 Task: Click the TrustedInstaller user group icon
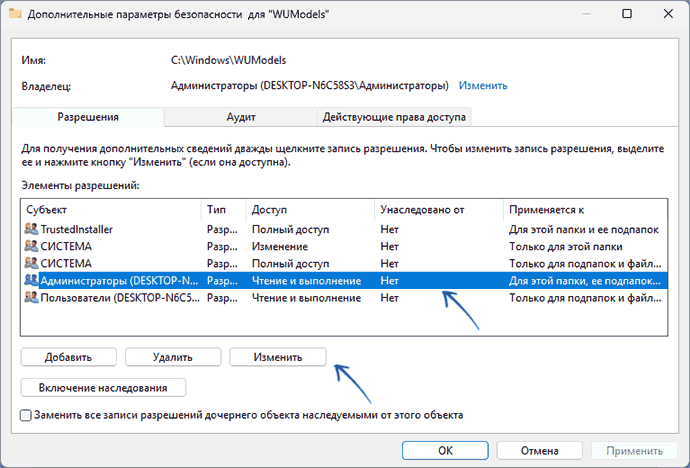[x=31, y=229]
